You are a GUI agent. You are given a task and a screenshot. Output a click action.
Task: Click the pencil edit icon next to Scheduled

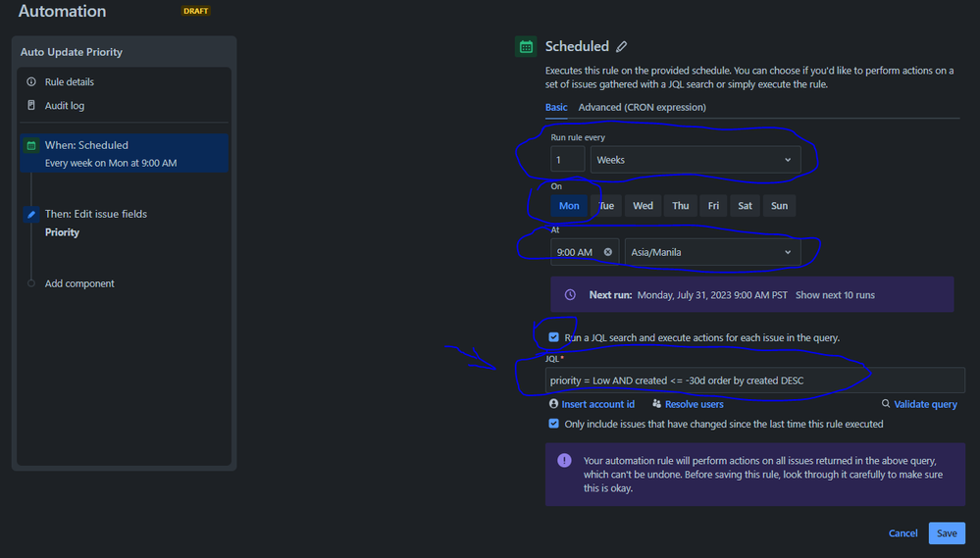[621, 47]
